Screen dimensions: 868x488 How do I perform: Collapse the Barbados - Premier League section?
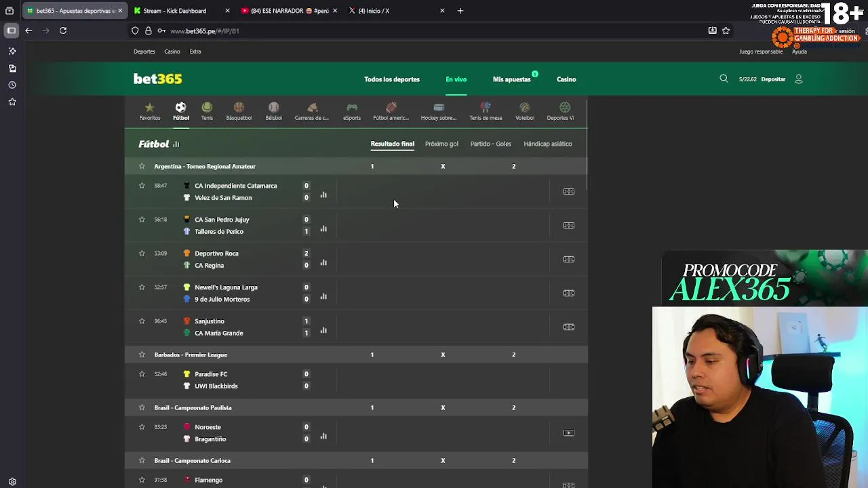click(191, 354)
